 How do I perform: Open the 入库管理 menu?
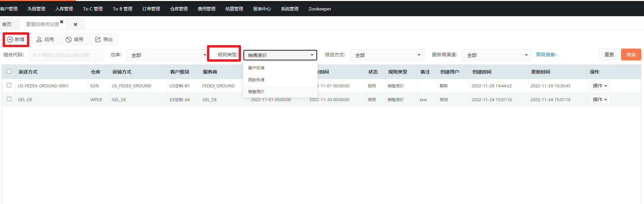(x=64, y=9)
